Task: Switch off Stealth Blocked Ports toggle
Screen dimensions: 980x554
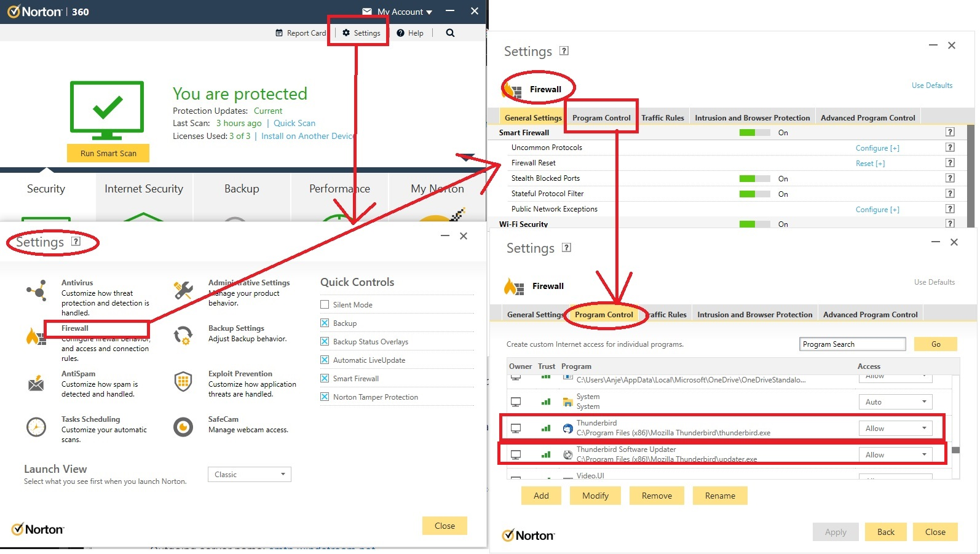Action: tap(754, 179)
